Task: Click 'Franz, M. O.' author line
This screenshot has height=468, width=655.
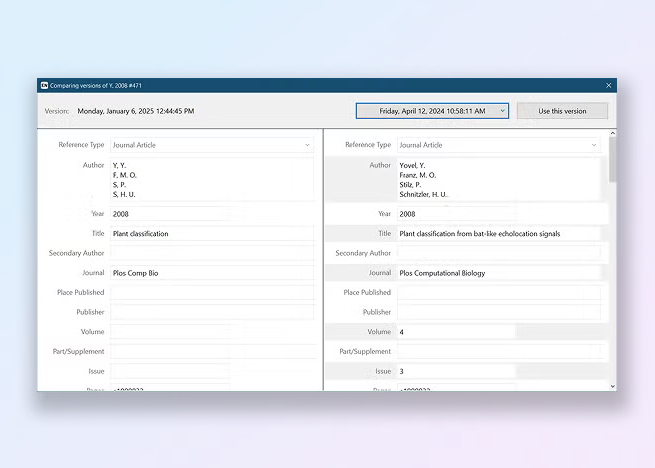Action: [417, 175]
